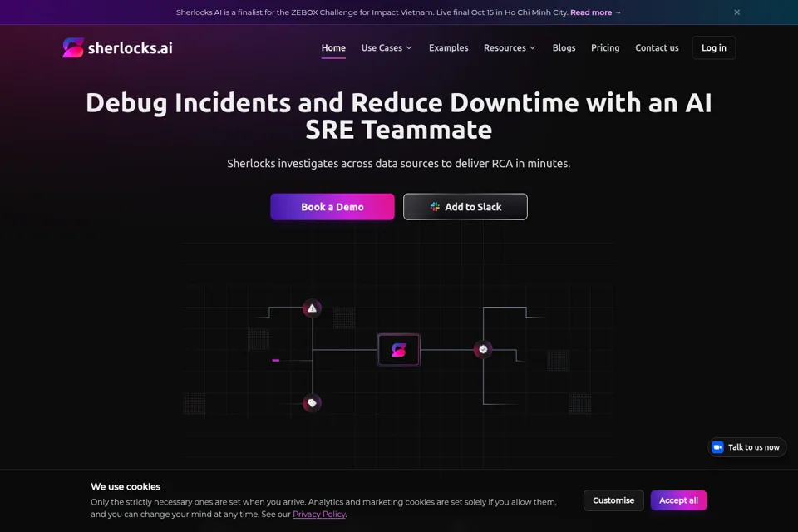Screen dimensions: 798x532
Task: Click the Slack icon in the Add to Slack button
Action: [435, 207]
